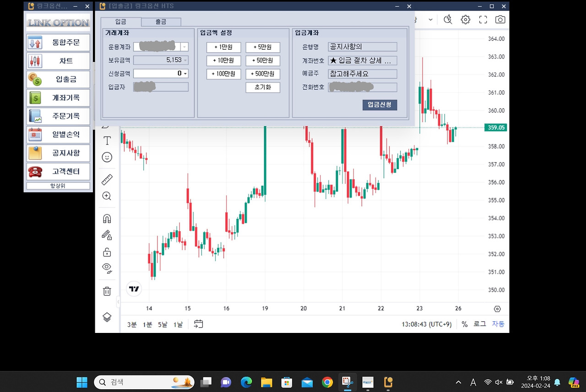The image size is (586, 392).
Task: Open 통합주문 from the Link Option sidebar
Action: pos(58,43)
